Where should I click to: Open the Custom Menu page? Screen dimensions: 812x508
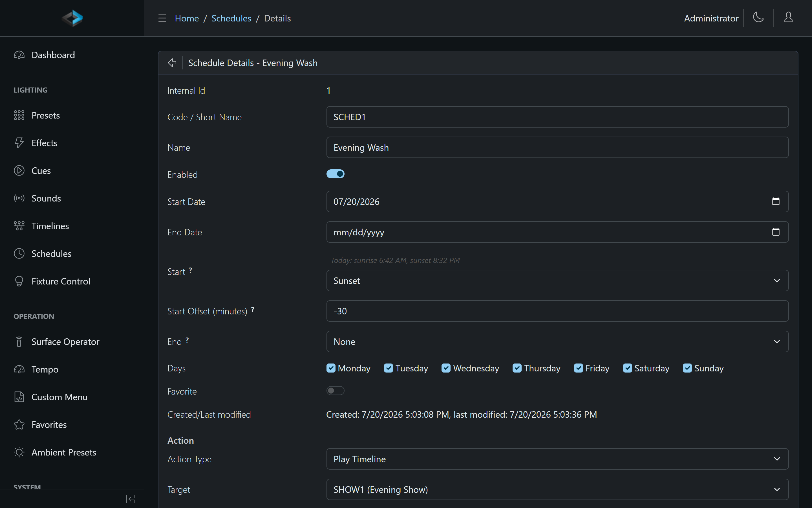point(72,397)
